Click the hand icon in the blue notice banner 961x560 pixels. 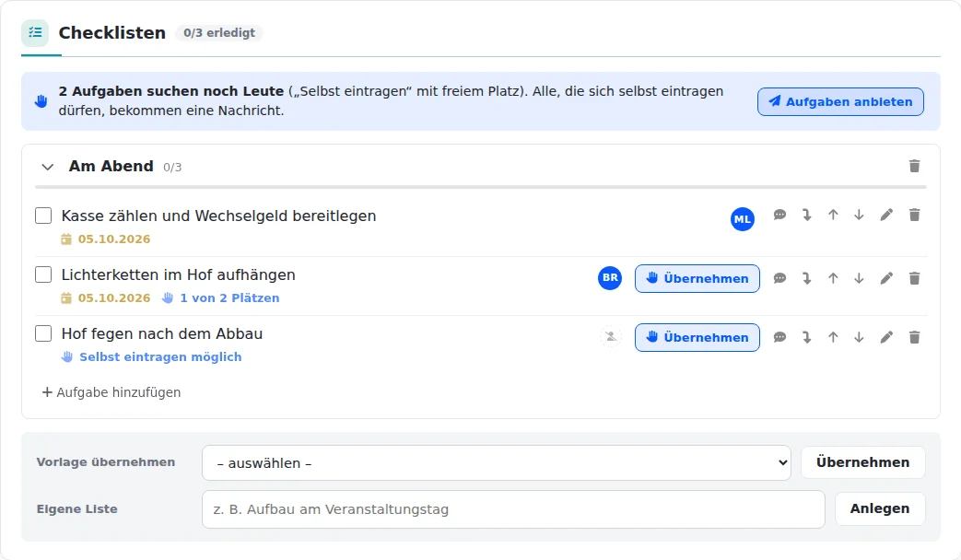point(41,101)
